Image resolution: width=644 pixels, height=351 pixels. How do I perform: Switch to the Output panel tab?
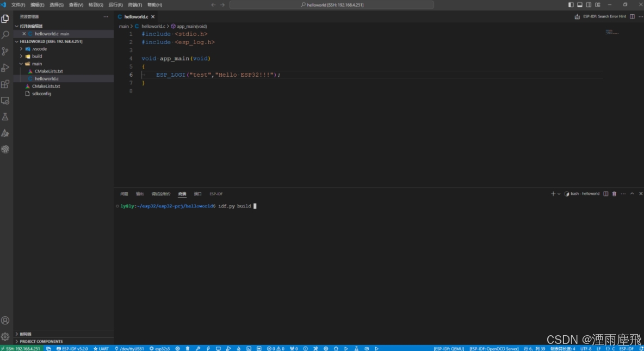140,194
